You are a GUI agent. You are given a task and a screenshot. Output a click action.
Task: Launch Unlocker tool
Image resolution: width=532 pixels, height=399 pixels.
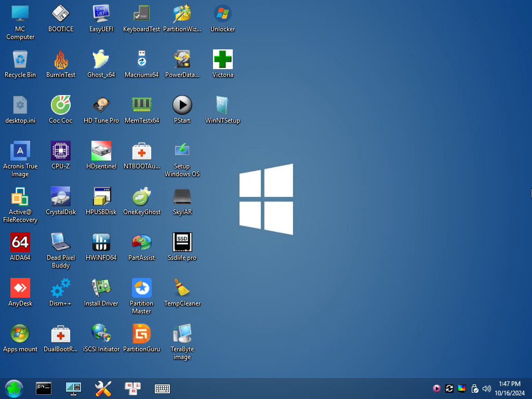222,18
